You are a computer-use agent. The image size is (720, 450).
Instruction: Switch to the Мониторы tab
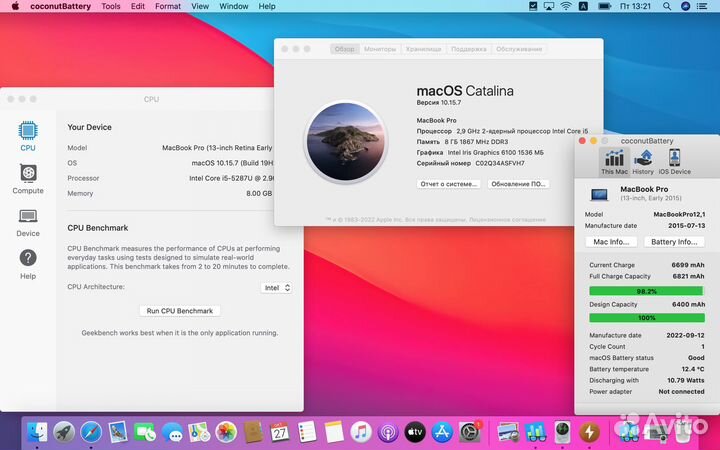pos(380,49)
